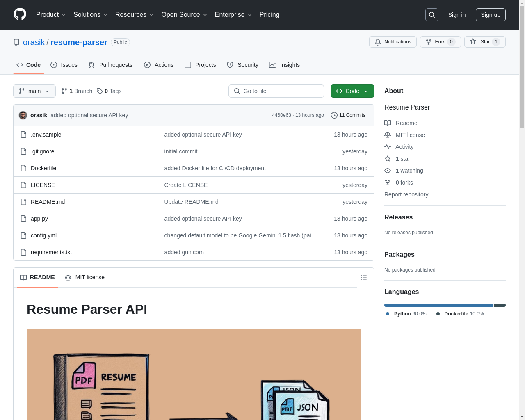Screen dimensions: 525x420
Task: Select the README tab in file panel
Action: pos(37,277)
